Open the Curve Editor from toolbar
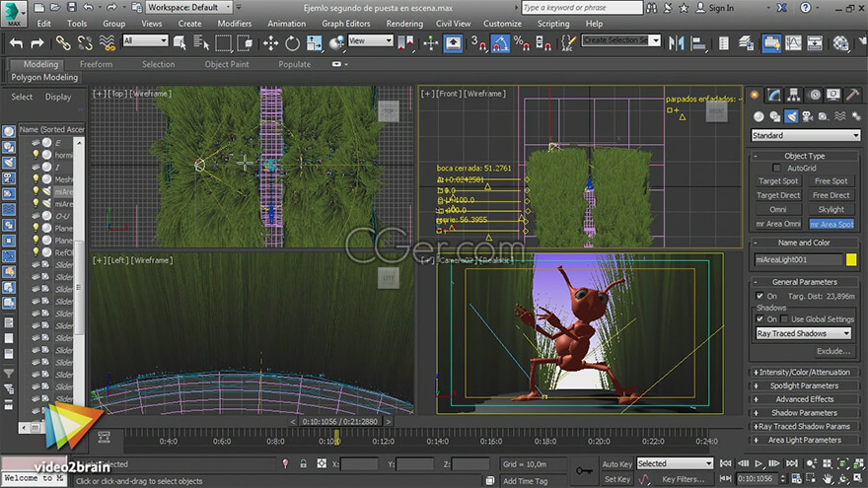The width and height of the screenshot is (868, 488). pos(793,42)
